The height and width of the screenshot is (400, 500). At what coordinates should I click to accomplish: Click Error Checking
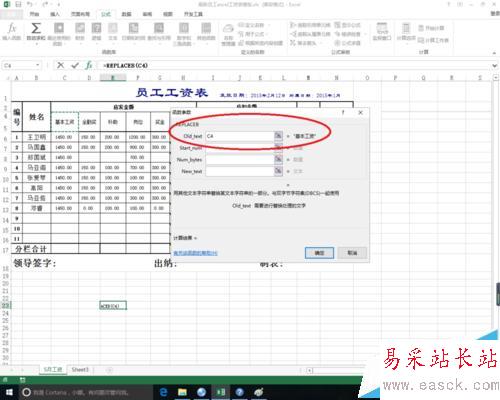click(349, 34)
